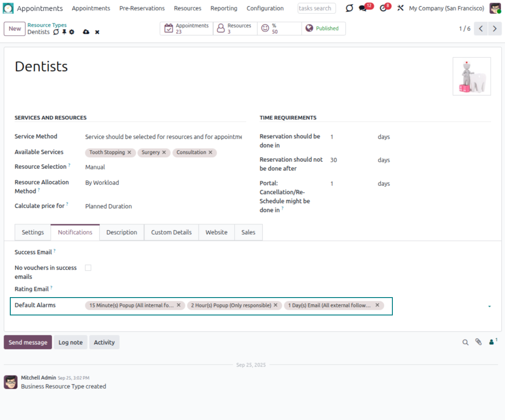Open the activities clock icon with badge 8
The image size is (505, 420).
[x=383, y=8]
